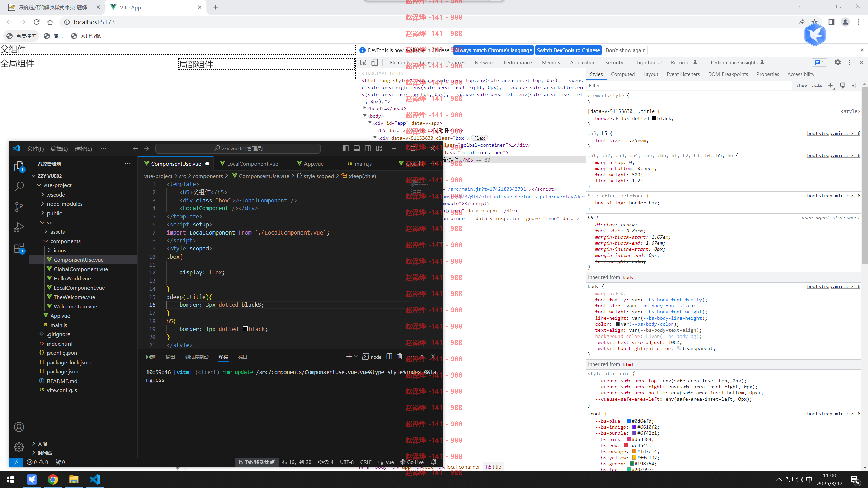This screenshot has height=488, width=868.
Task: Click kill terminal trash icon
Action: tap(400, 357)
